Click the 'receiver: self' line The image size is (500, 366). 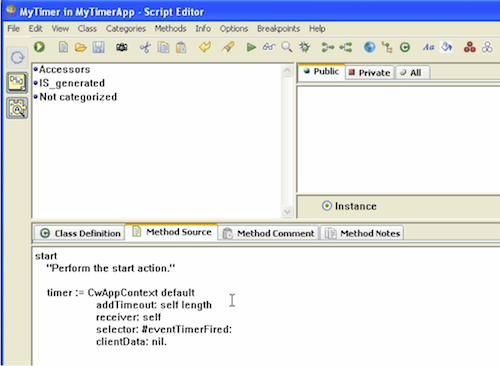point(128,317)
